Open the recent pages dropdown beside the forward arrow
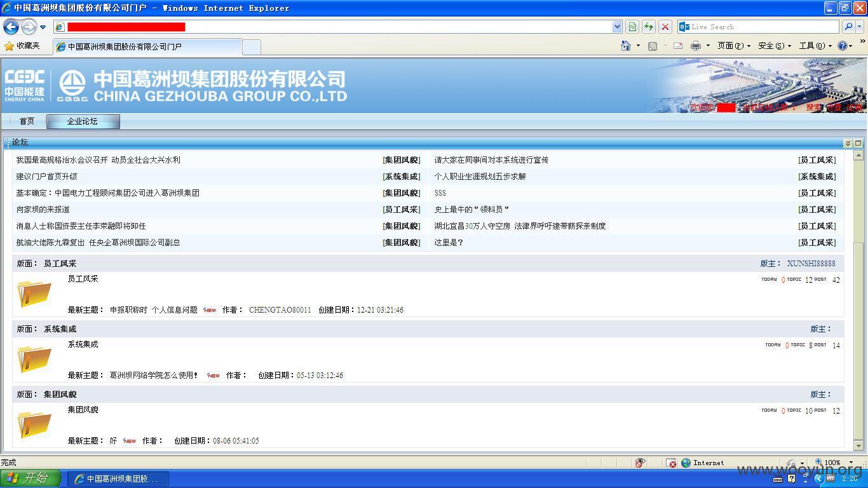868x488 pixels. tap(43, 27)
